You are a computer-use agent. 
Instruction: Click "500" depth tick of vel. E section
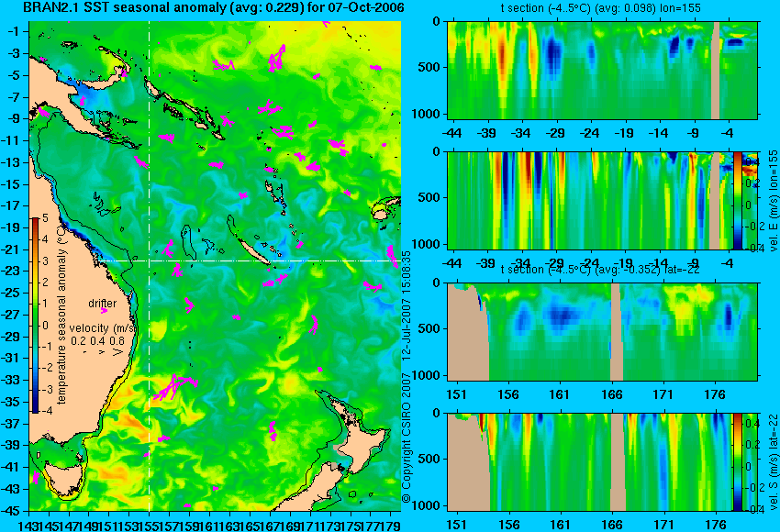tap(429, 197)
